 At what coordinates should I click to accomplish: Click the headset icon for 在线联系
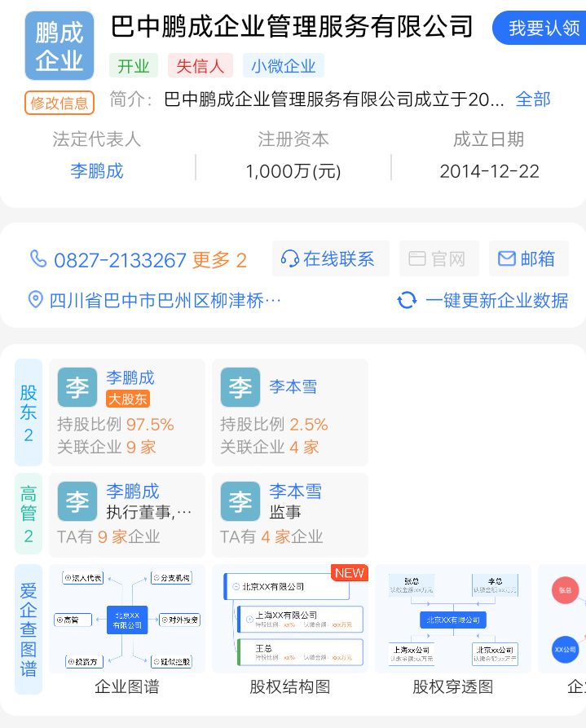click(x=289, y=259)
